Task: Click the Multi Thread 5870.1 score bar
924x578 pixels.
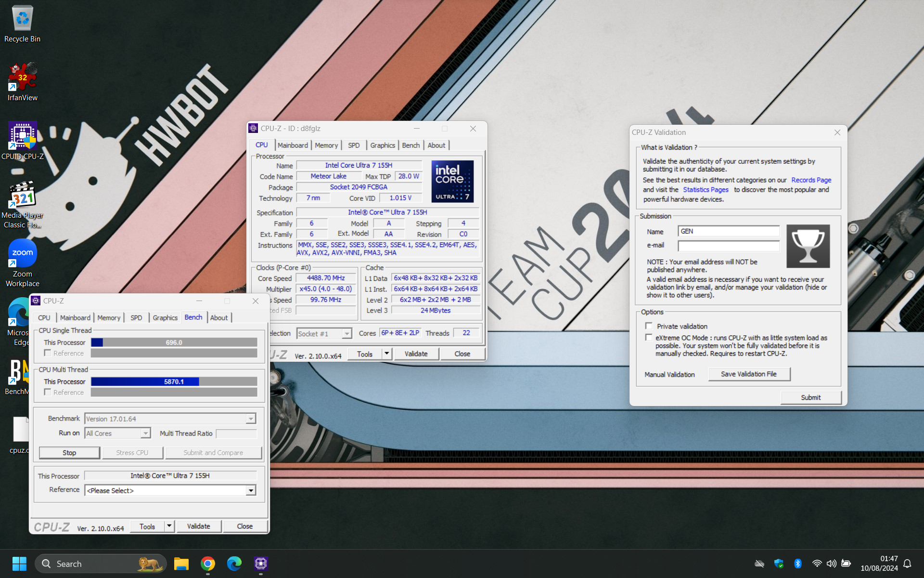Action: point(174,381)
